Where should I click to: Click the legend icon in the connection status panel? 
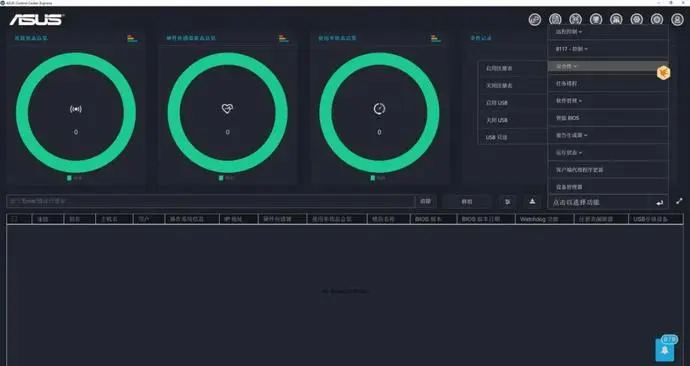132,38
